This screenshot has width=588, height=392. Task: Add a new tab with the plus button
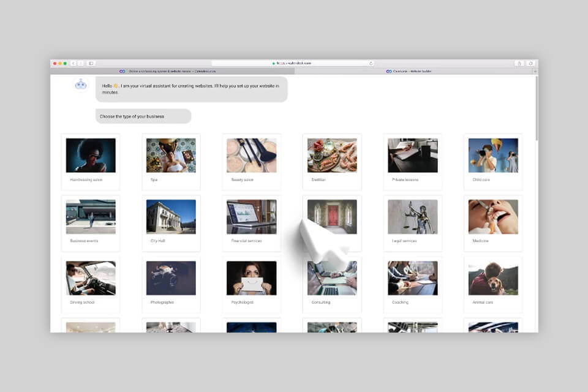[x=535, y=71]
